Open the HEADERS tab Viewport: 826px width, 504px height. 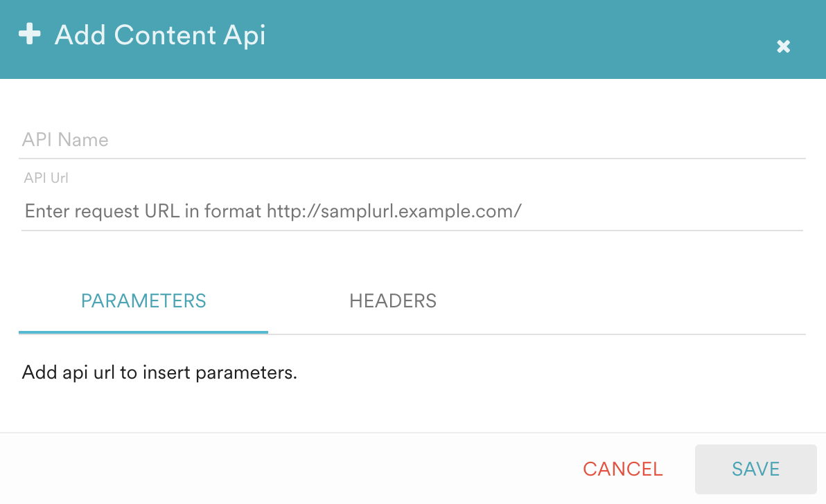tap(393, 300)
